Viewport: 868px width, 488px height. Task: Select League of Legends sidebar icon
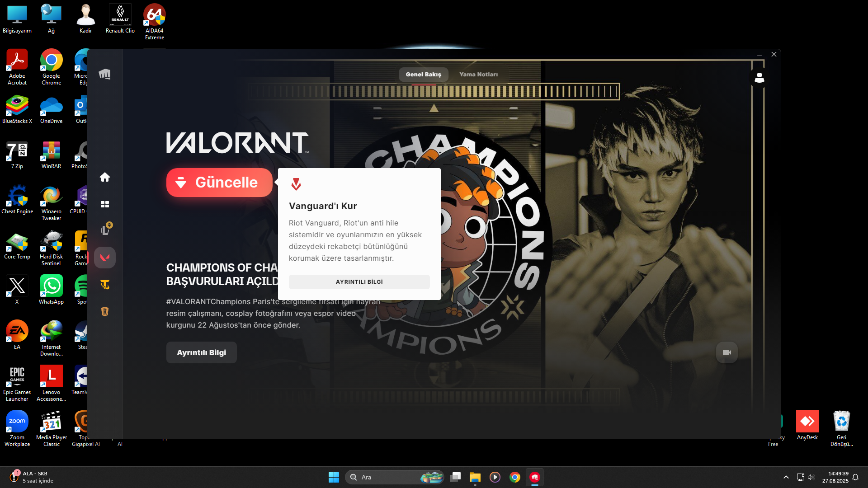click(105, 230)
